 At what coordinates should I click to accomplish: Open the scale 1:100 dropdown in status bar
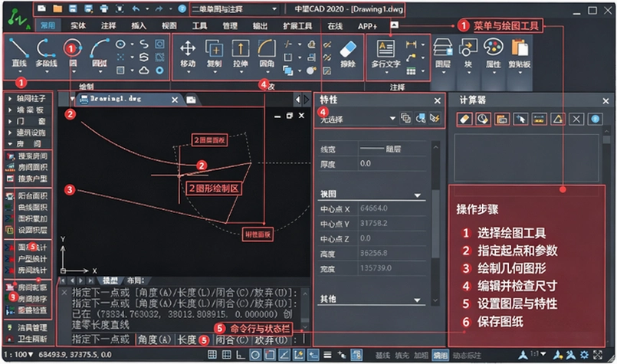pyautogui.click(x=18, y=355)
